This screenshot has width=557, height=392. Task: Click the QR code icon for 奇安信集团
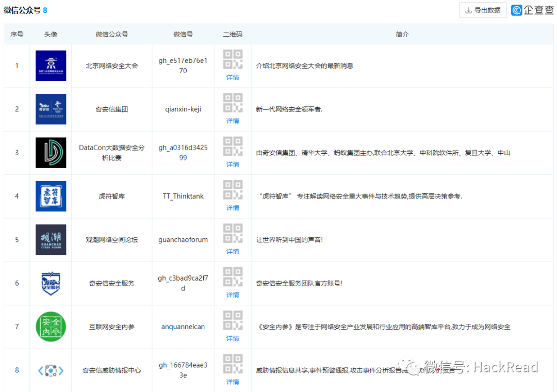pos(233,103)
